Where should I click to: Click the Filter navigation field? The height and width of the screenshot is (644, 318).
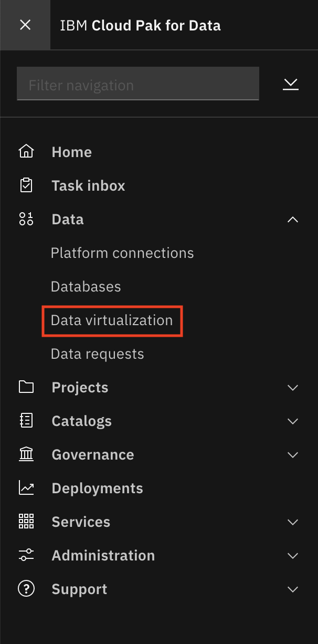pyautogui.click(x=137, y=83)
